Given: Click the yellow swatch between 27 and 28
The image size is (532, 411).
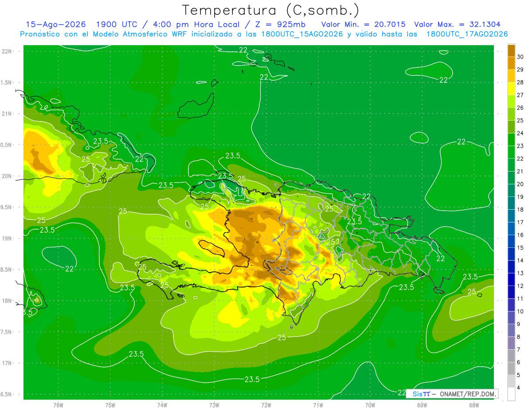Looking at the screenshot, I should (x=511, y=89).
